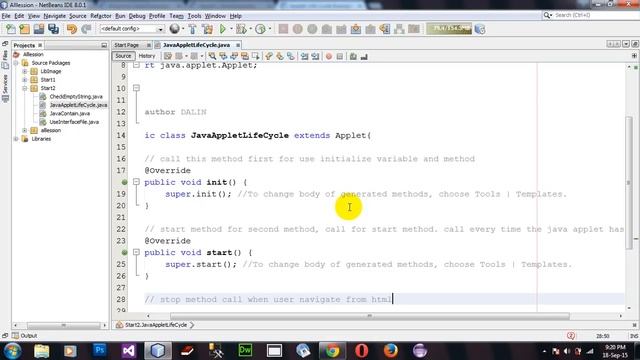Viewport: 640px width, 360px height.
Task: Click the editor horizontal scrollbar
Action: point(369,316)
